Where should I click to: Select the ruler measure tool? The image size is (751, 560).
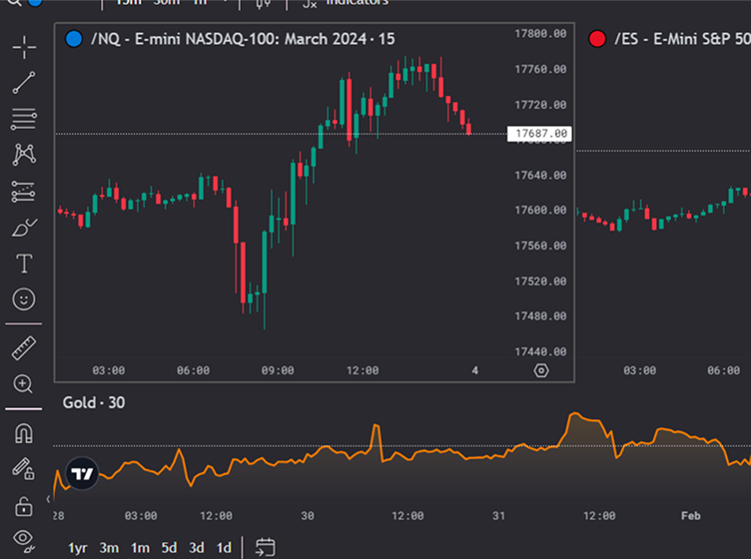(x=24, y=348)
